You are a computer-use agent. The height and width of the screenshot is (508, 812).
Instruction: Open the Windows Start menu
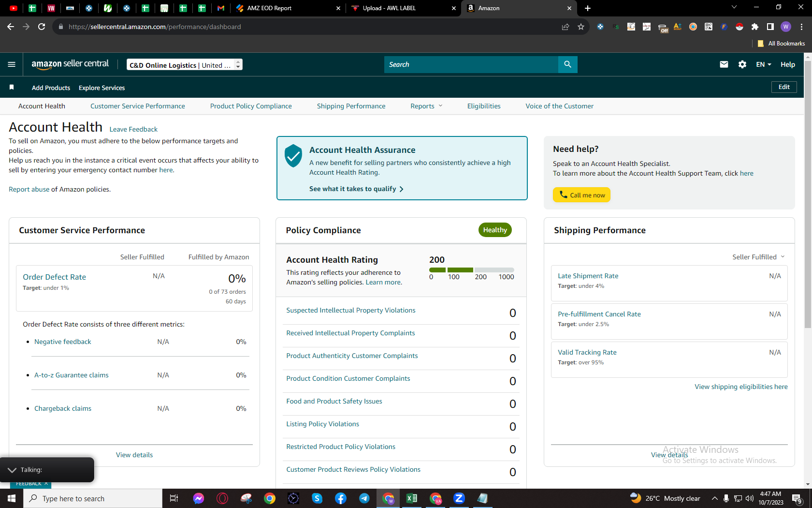pyautogui.click(x=12, y=498)
